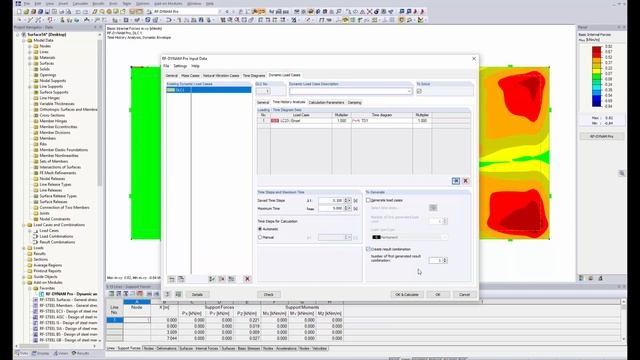Select Manual time steps radio button

coord(260,237)
